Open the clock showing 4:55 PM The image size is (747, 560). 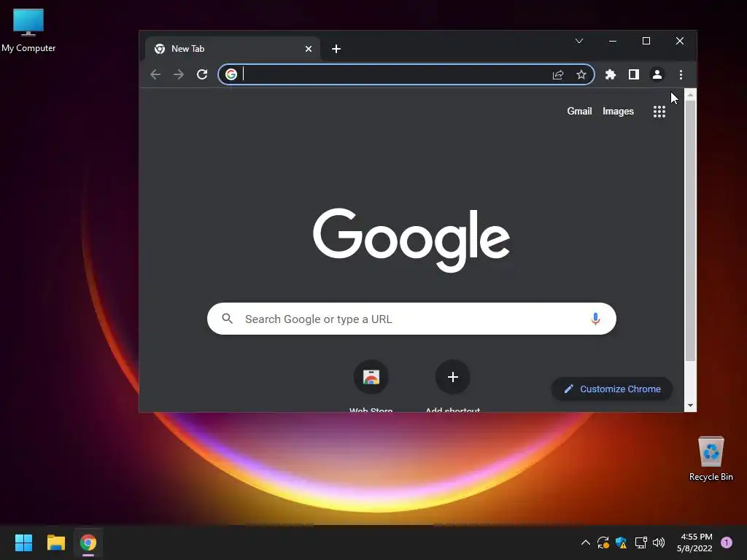pyautogui.click(x=694, y=542)
